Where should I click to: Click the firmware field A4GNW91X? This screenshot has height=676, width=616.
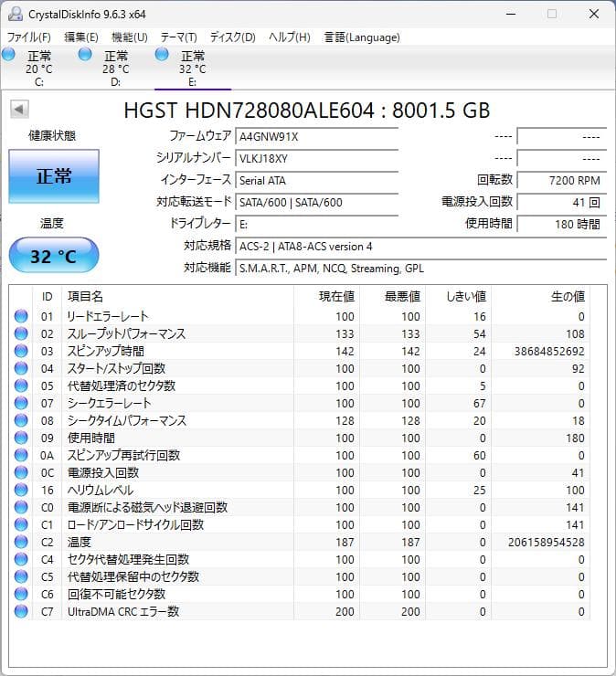tap(316, 137)
